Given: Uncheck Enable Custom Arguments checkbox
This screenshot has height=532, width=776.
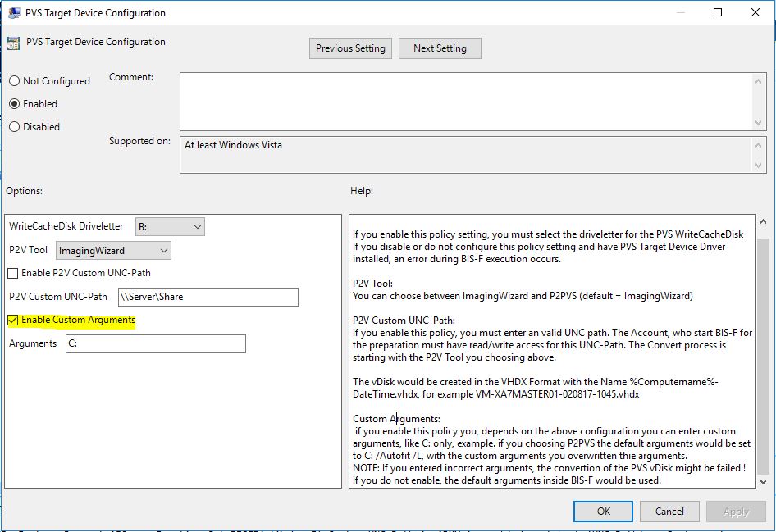Looking at the screenshot, I should 13,321.
